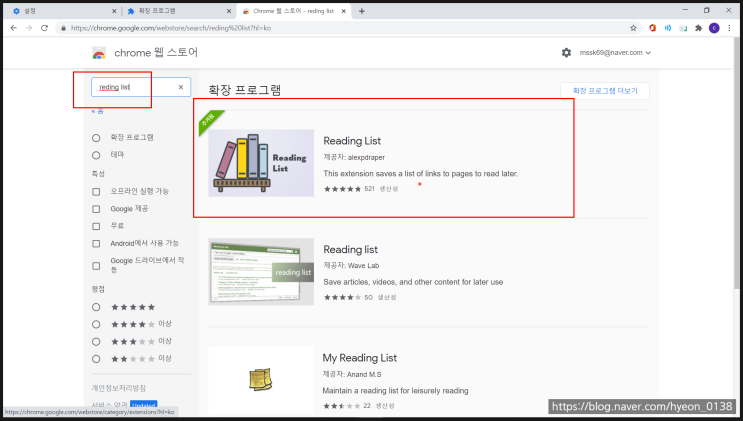743x421 pixels.
Task: Open the Reading list by Wave Lab title
Action: (x=351, y=249)
